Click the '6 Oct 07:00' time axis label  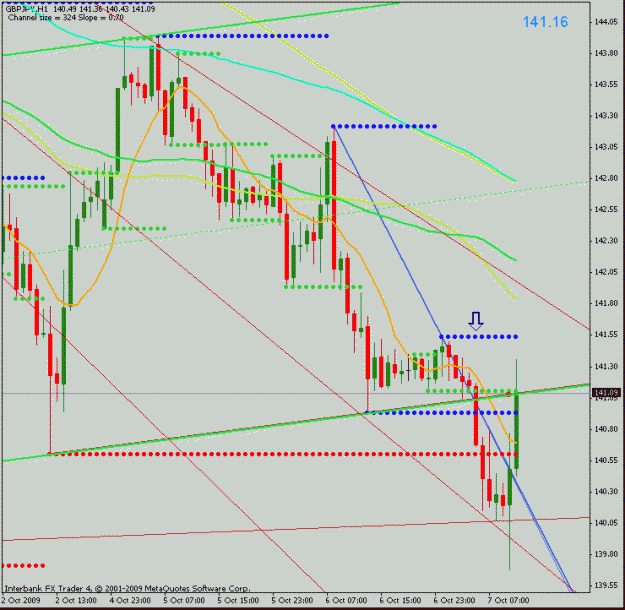(x=346, y=600)
